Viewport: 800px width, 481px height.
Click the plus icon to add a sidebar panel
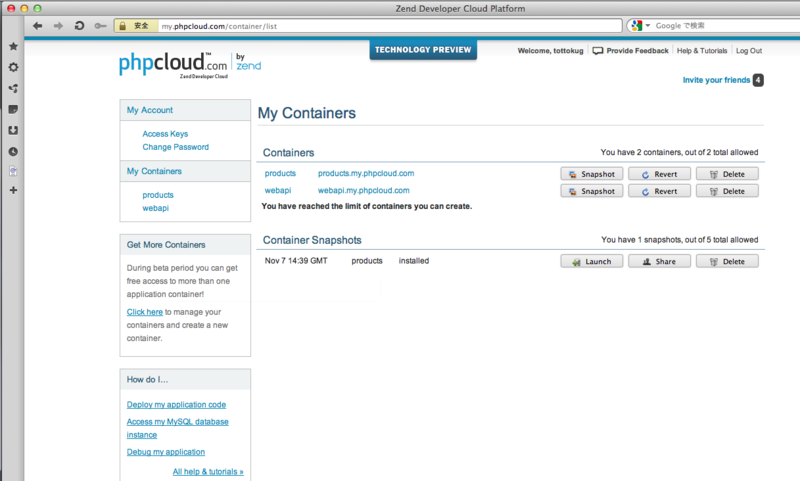click(x=13, y=190)
